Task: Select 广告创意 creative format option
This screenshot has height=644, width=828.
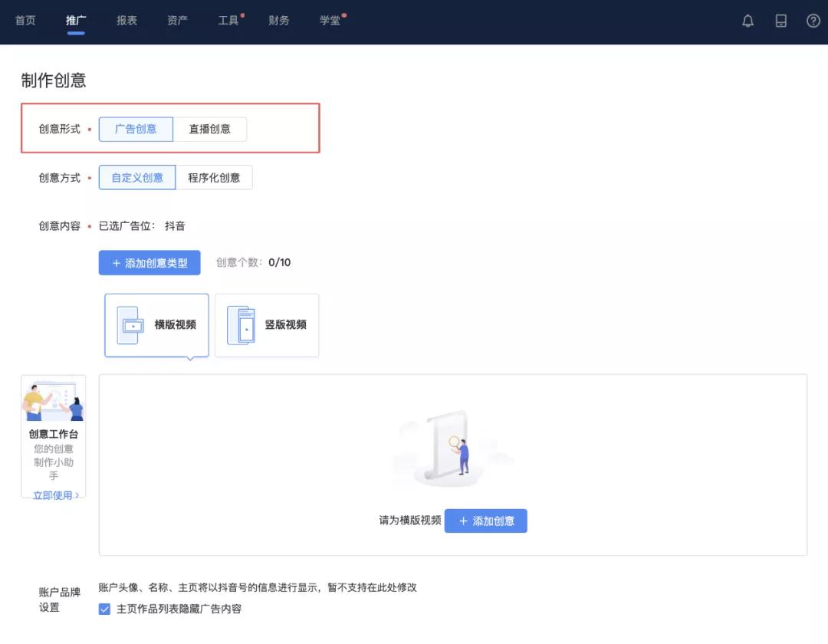Action: [136, 130]
